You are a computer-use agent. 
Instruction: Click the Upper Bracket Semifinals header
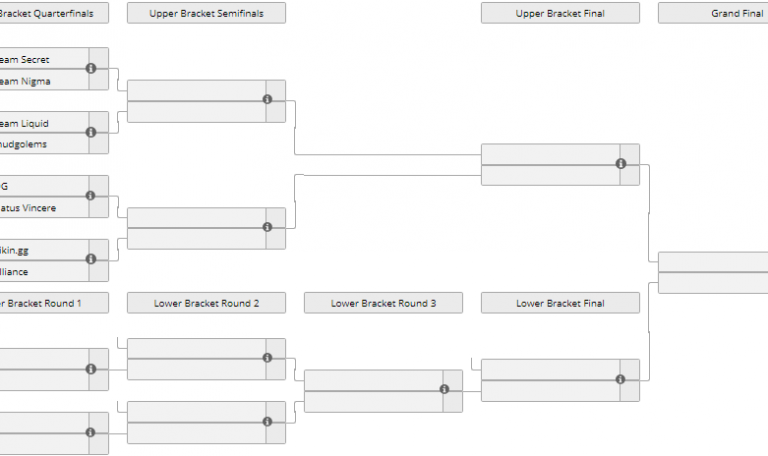(206, 13)
